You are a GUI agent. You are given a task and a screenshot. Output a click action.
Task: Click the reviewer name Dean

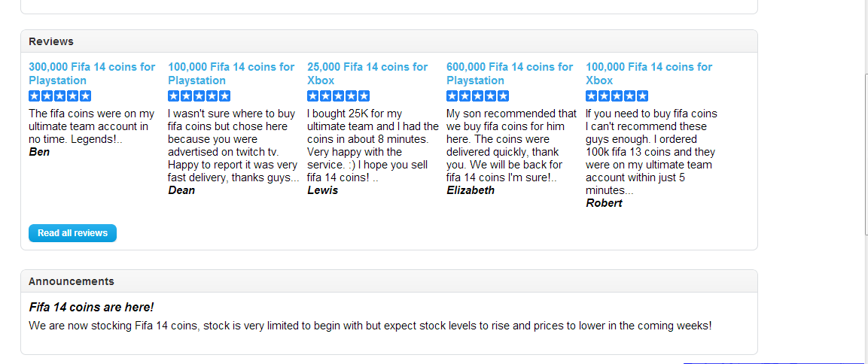click(x=181, y=190)
